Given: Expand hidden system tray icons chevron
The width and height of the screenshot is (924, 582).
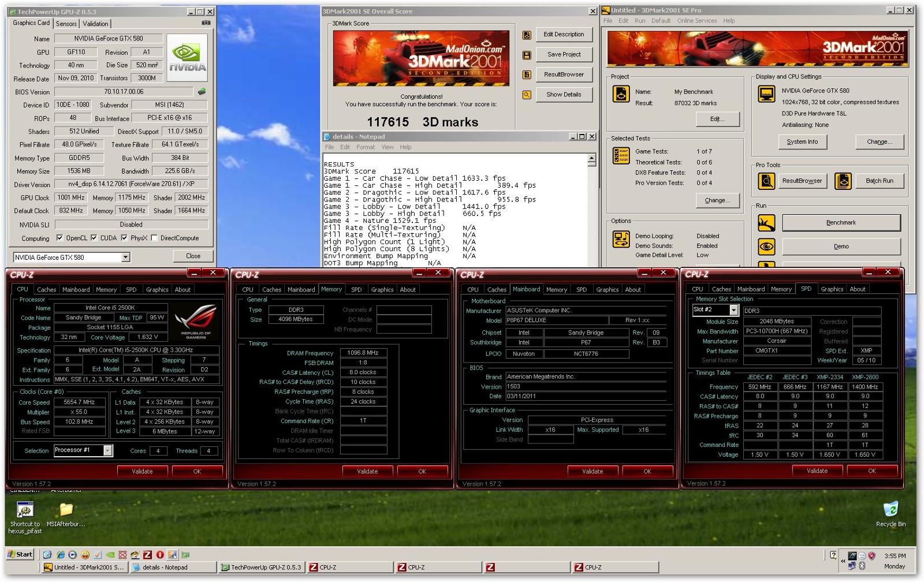Looking at the screenshot, I should click(843, 561).
